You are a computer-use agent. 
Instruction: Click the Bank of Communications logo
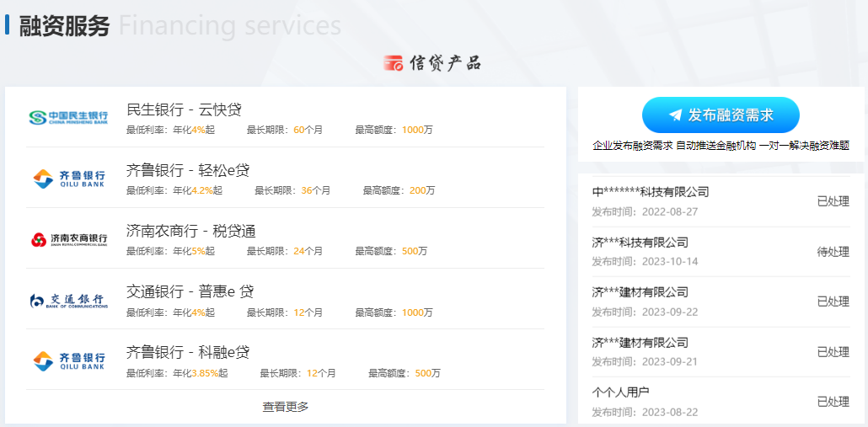[68, 300]
